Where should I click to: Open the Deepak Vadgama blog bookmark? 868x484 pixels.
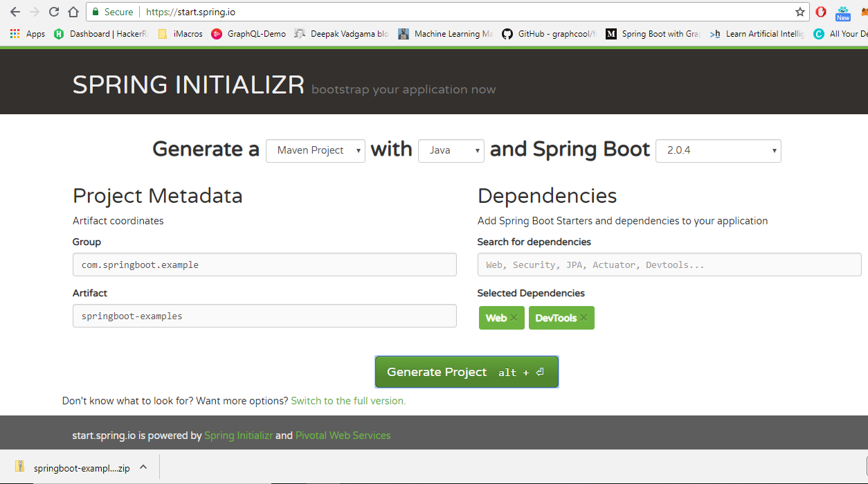341,34
